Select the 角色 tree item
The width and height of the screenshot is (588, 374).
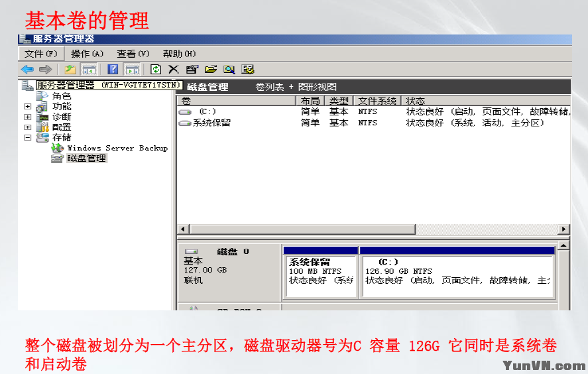62,96
